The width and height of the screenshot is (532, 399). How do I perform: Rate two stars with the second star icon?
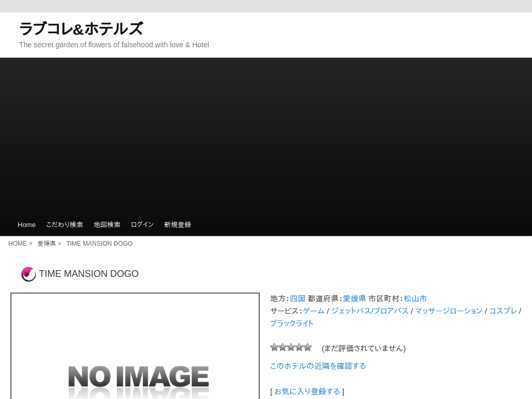(283, 347)
